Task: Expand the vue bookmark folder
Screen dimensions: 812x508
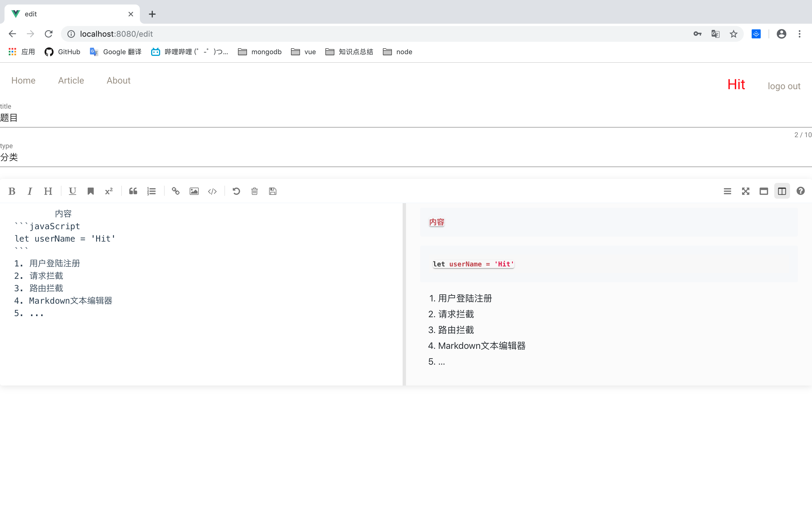Action: pos(304,52)
